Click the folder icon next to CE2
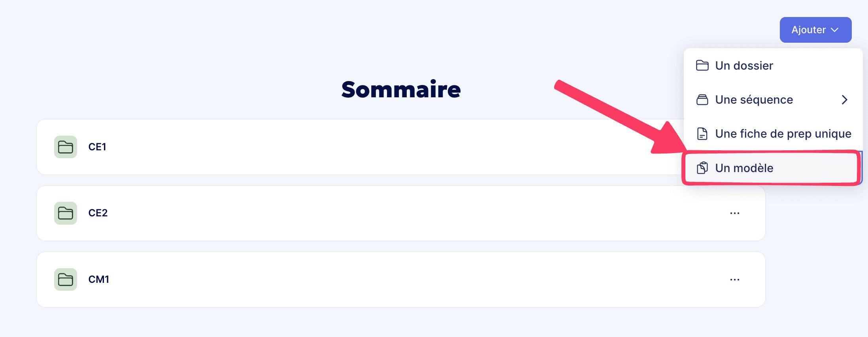 click(x=65, y=213)
